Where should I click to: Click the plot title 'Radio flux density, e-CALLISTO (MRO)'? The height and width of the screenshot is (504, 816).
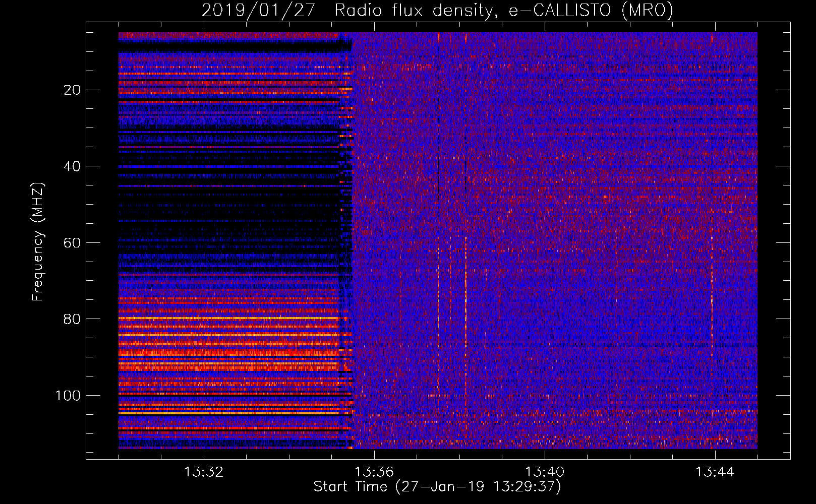[x=503, y=10]
